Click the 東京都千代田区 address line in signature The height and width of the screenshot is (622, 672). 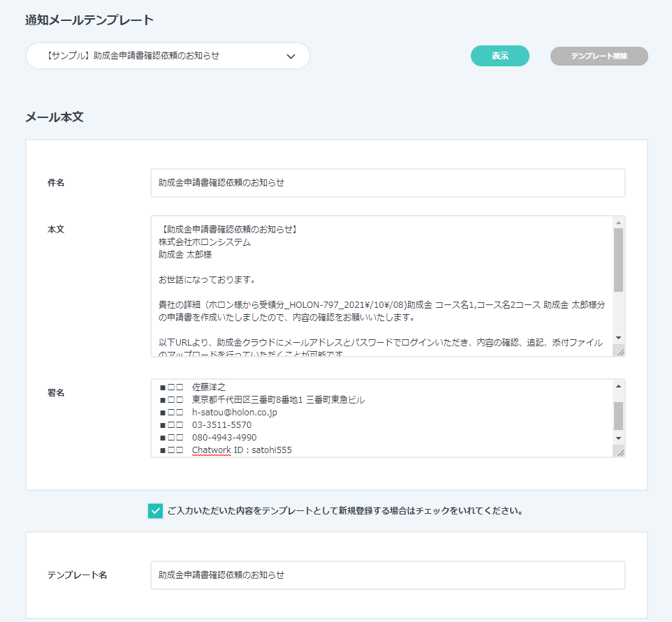click(x=278, y=400)
